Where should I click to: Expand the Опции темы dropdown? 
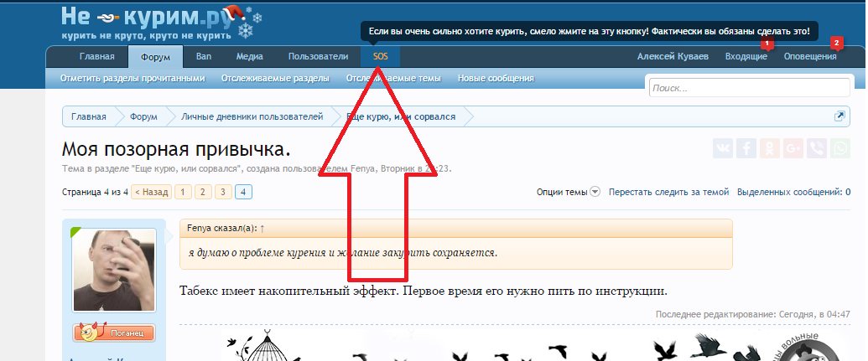coord(568,192)
